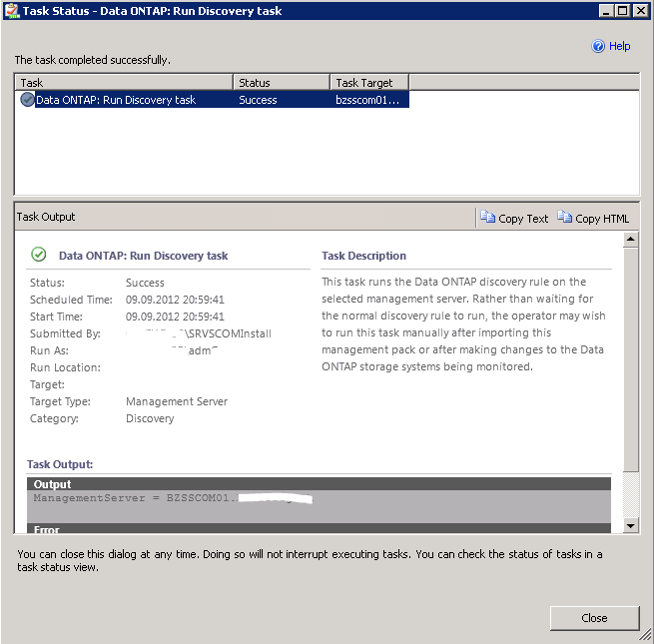
Task: Click the resize grip at window corner
Action: (x=645, y=635)
